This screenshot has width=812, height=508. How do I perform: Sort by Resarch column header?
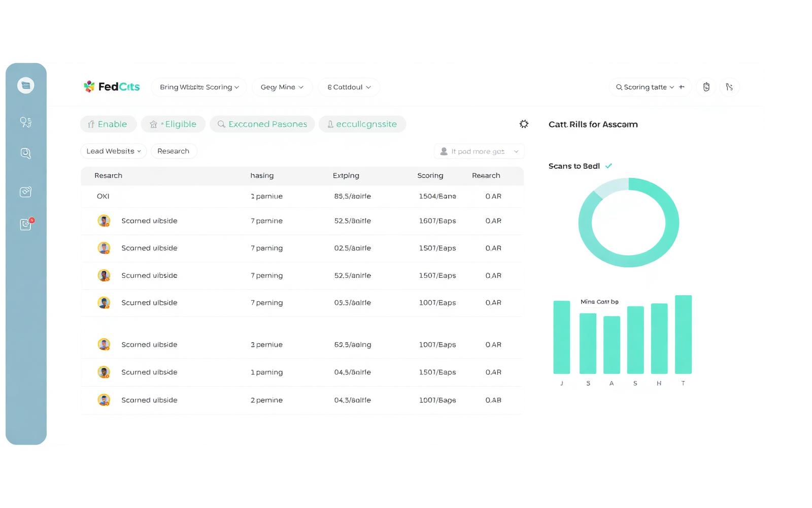pyautogui.click(x=108, y=175)
